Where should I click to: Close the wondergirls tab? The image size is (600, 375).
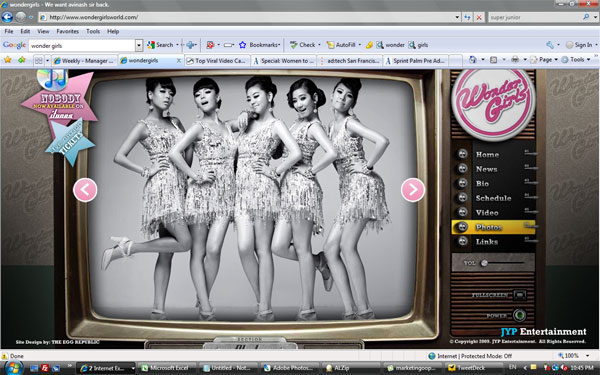pos(178,60)
